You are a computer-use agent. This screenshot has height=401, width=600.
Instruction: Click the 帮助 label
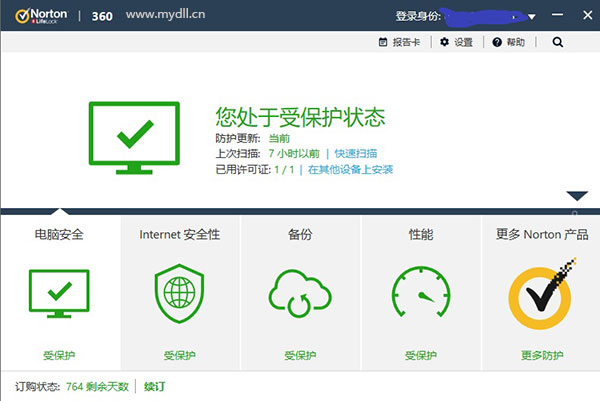(x=515, y=42)
